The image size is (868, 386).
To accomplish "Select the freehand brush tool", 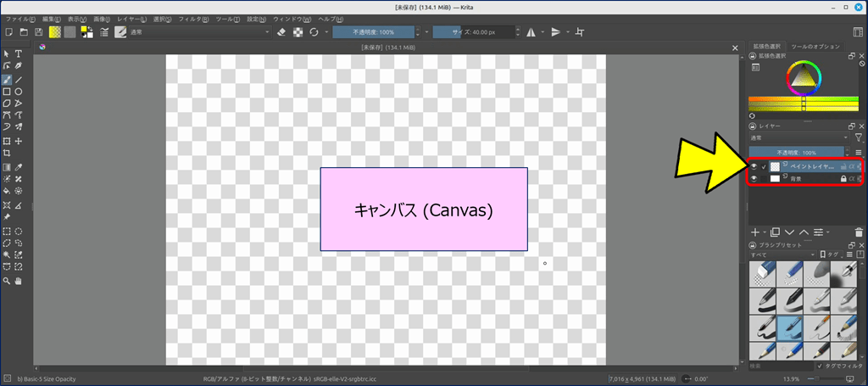I will 7,79.
